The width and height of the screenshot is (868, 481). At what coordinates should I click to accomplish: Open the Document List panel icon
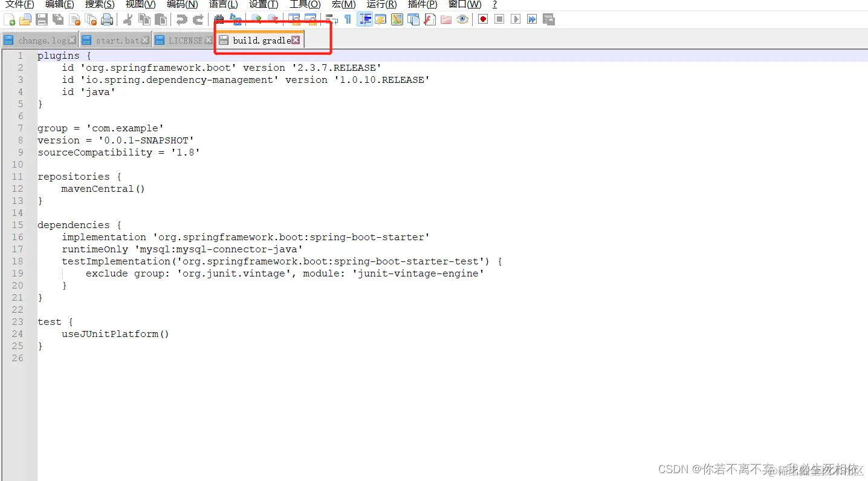pos(413,19)
